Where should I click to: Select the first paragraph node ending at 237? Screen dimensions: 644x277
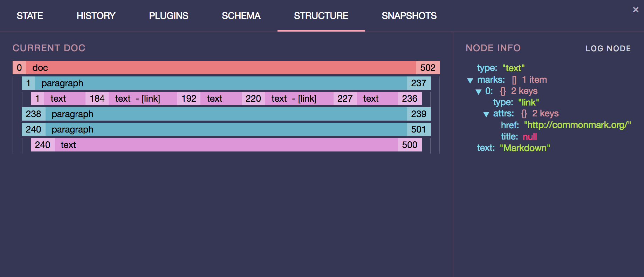pos(226,83)
